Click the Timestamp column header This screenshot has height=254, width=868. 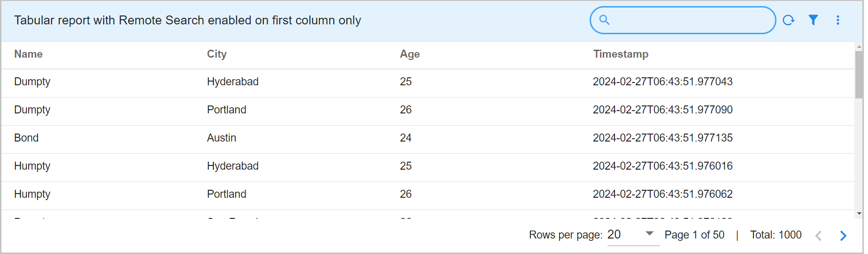coord(621,54)
